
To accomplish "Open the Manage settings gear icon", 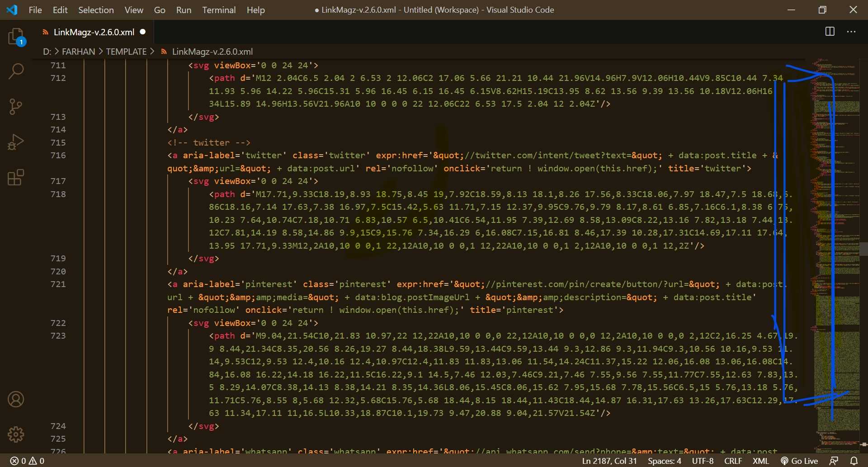I will (16, 434).
